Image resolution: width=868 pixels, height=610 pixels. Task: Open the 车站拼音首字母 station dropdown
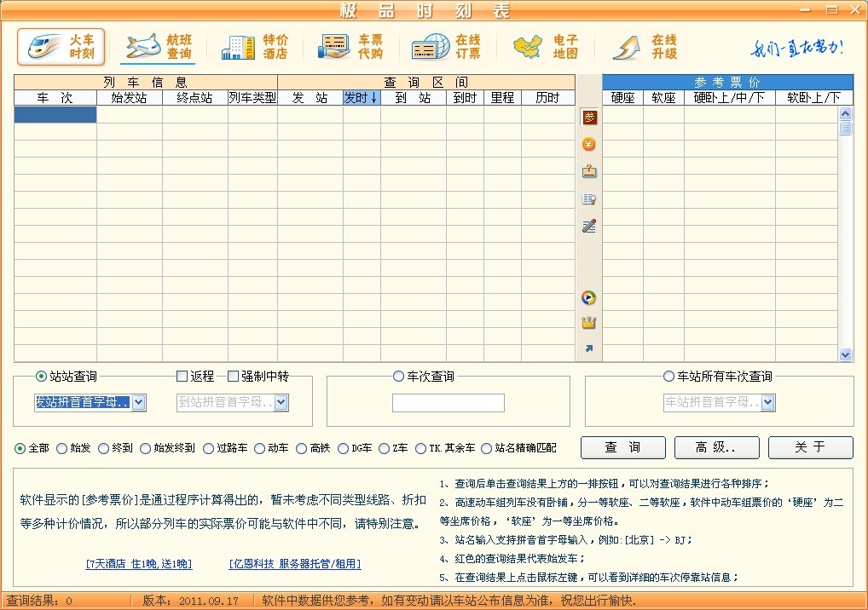tap(767, 403)
